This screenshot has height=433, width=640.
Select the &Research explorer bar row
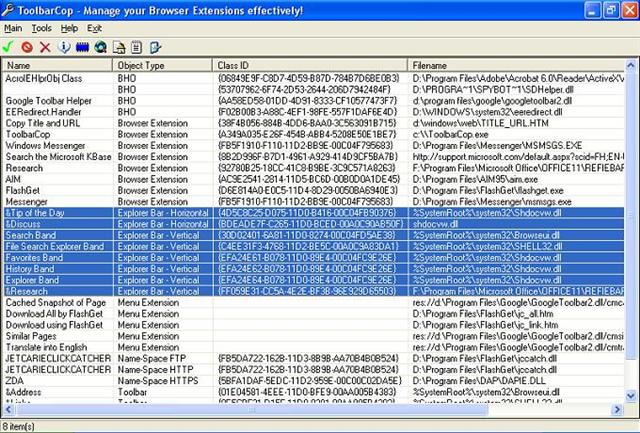(313, 291)
